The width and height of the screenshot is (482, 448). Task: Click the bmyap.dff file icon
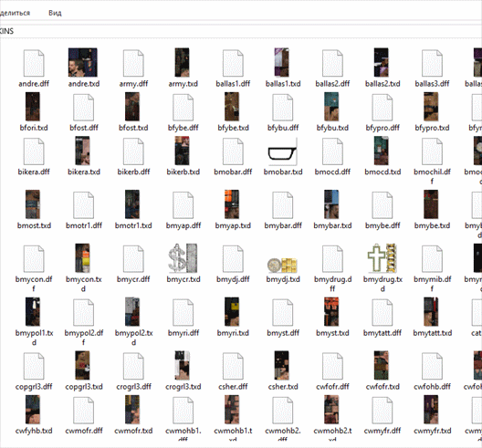[x=183, y=205]
